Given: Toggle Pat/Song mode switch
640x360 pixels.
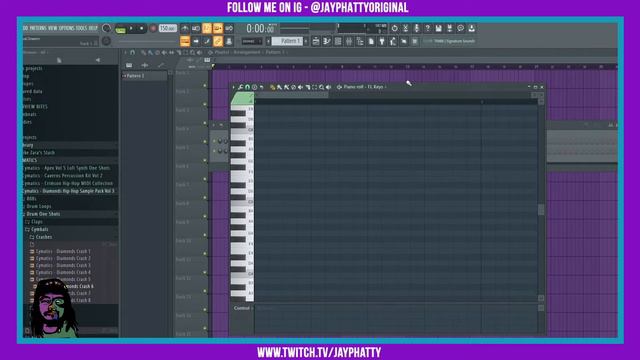Looking at the screenshot, I should (x=120, y=29).
